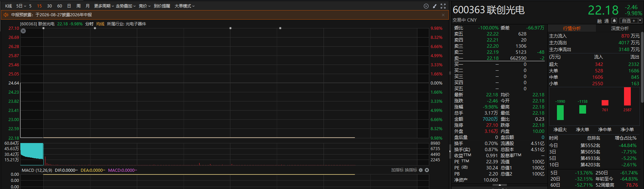Select the drawing brush tool icon
644x189 pixels.
pos(435,6)
